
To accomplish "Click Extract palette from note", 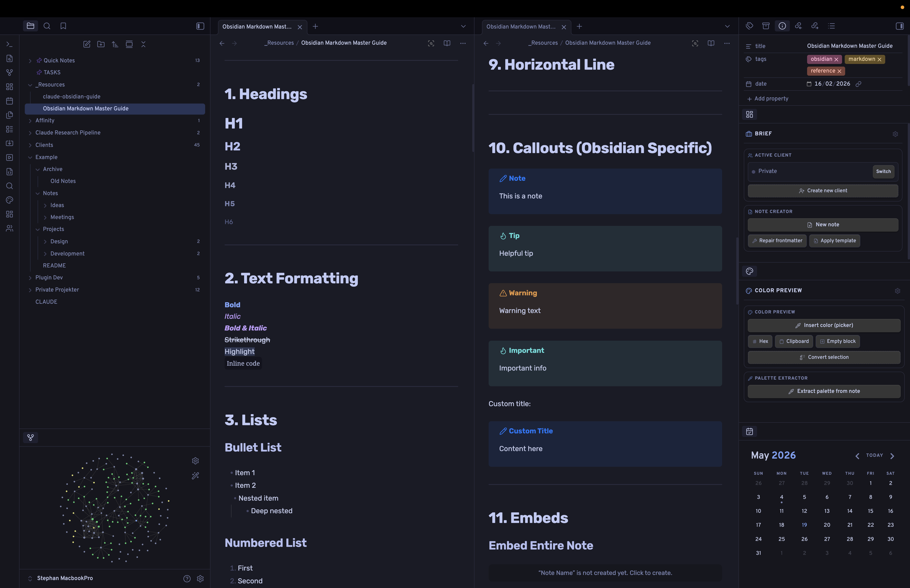I will [x=824, y=391].
